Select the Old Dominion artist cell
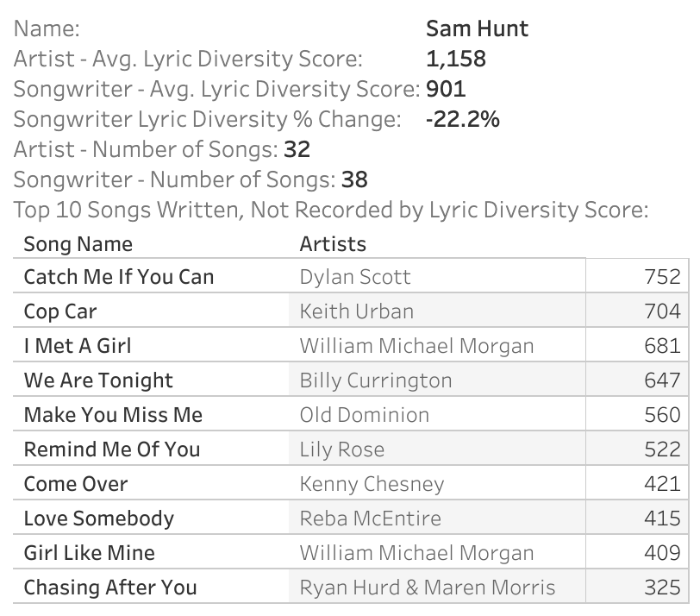Viewport: 700px width, 616px height. [364, 415]
